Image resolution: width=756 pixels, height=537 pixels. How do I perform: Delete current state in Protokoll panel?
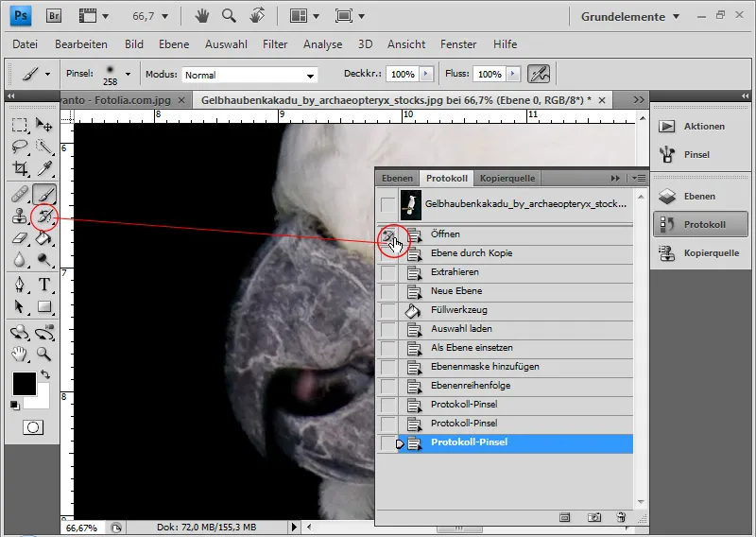(x=621, y=518)
